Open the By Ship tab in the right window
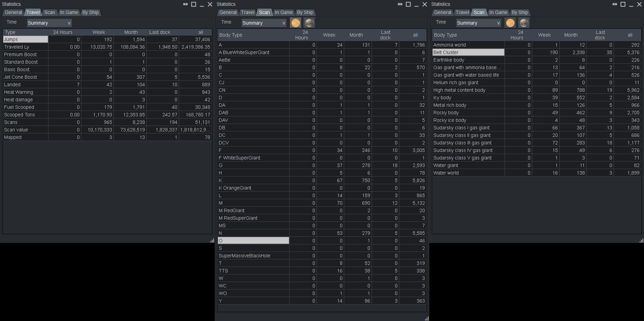Screen dimensions: 644x321 coord(520,12)
